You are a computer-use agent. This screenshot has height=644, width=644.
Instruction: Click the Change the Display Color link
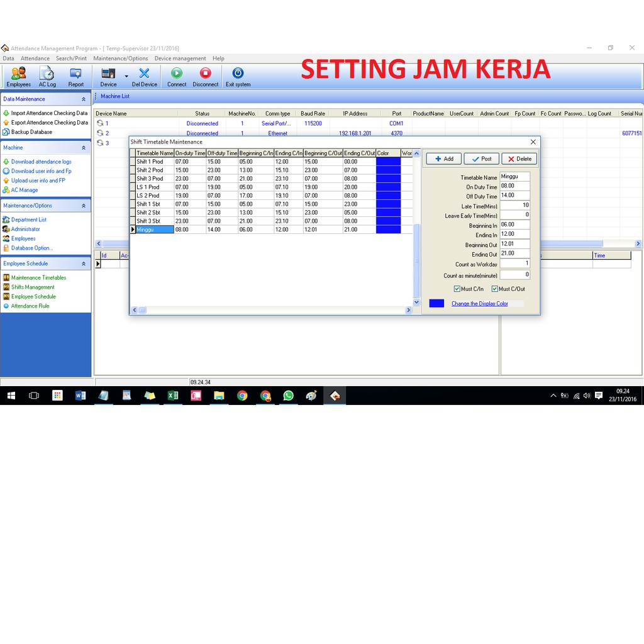[x=479, y=304]
